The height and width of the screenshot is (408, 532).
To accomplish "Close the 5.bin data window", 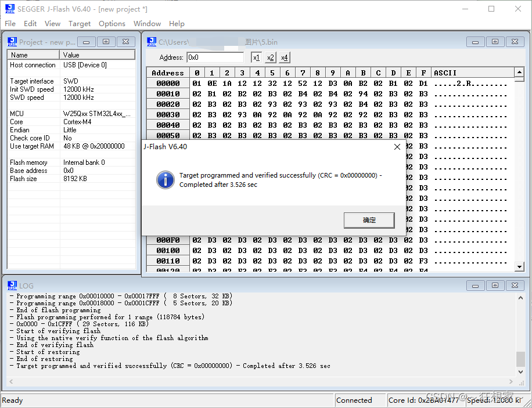I will click(x=515, y=42).
